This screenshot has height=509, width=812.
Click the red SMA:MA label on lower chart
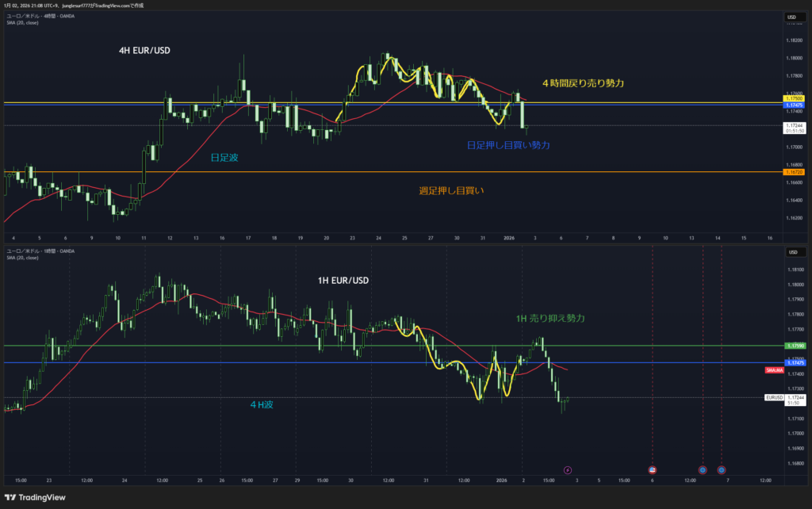click(x=774, y=370)
